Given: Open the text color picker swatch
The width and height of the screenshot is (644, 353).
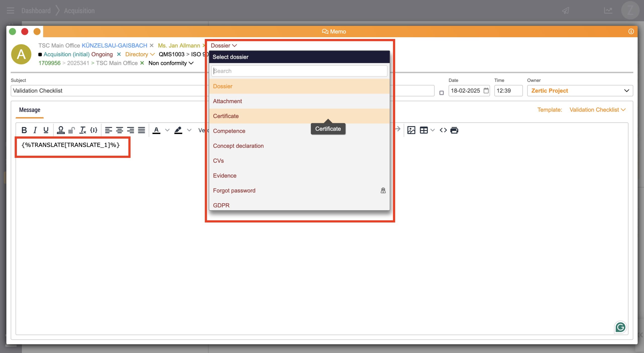Looking at the screenshot, I should pos(156,130).
